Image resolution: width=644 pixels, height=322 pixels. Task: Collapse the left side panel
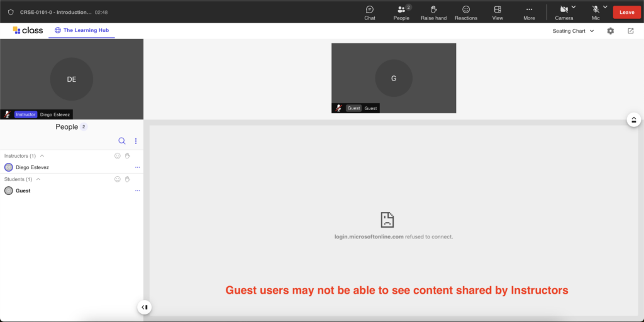[145, 307]
